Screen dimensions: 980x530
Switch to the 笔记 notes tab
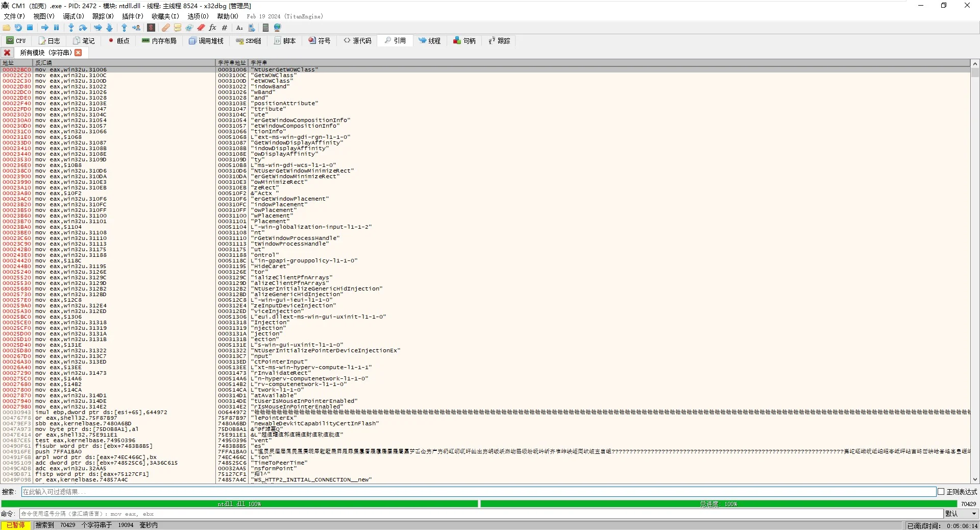[x=84, y=41]
